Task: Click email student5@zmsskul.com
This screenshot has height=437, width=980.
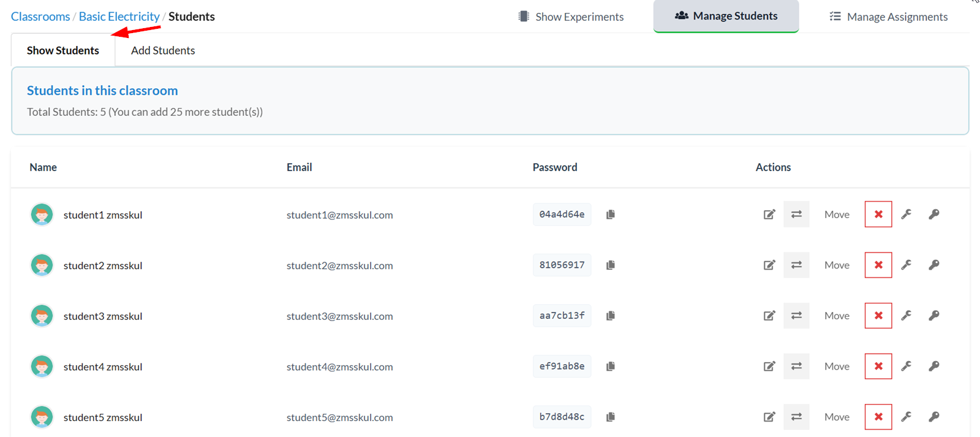Action: pos(340,417)
